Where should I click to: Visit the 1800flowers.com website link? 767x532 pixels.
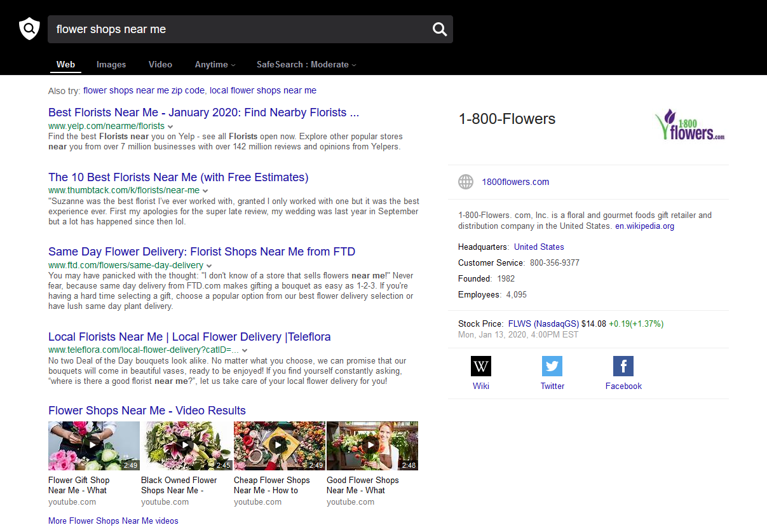point(515,182)
